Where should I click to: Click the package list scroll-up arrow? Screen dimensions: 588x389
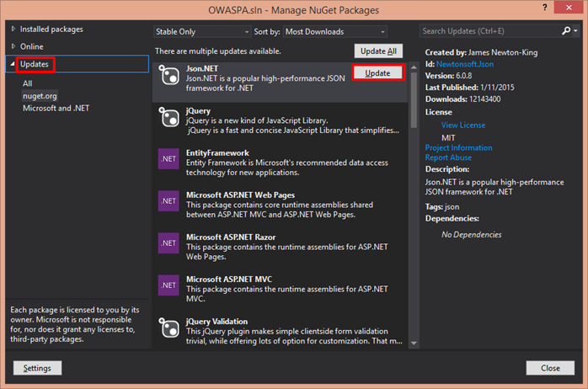(x=414, y=67)
